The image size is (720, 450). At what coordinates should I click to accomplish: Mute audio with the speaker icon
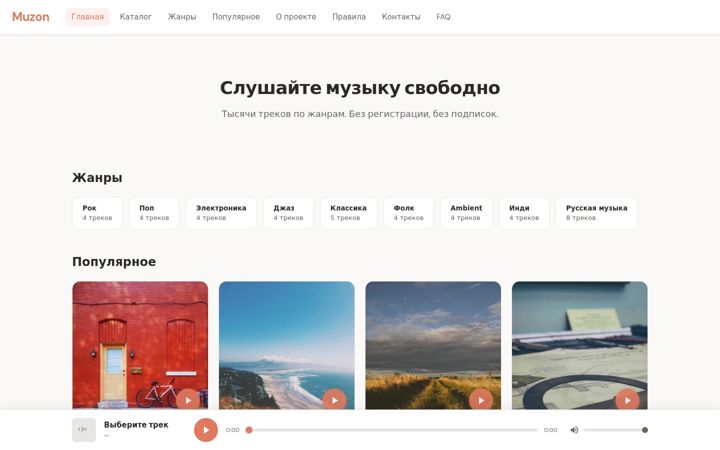[574, 430]
